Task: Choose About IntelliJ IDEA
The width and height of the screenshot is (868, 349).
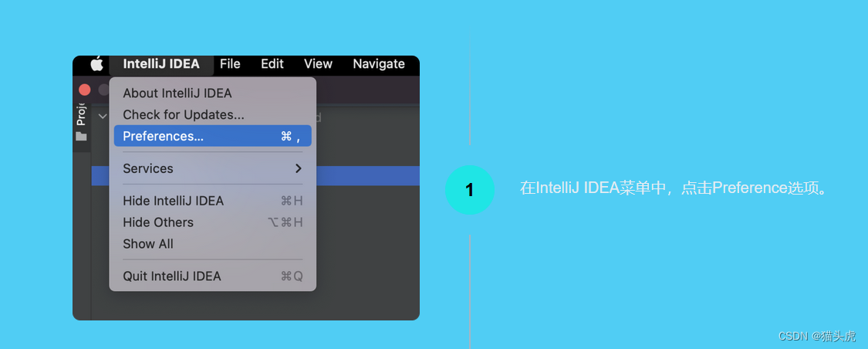Action: [213, 93]
